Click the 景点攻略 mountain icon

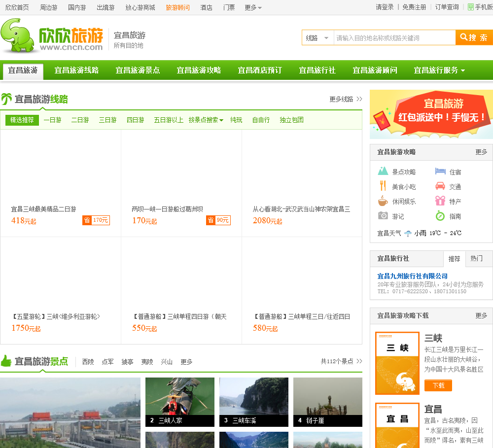point(383,172)
